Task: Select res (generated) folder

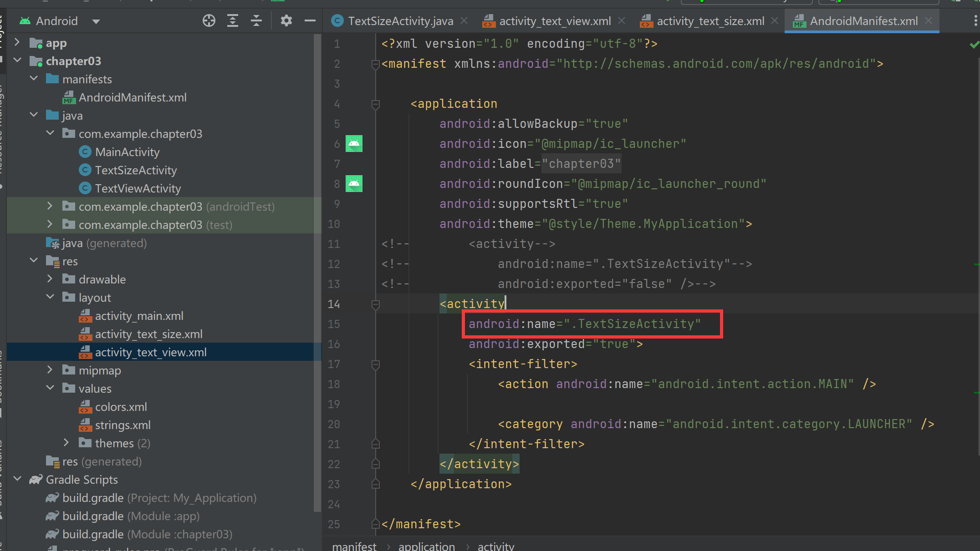Action: [102, 461]
